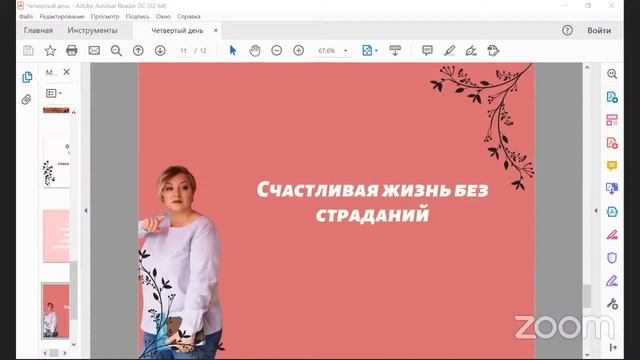
Task: Select the red slide with woman thumbnail
Action: [x=56, y=311]
